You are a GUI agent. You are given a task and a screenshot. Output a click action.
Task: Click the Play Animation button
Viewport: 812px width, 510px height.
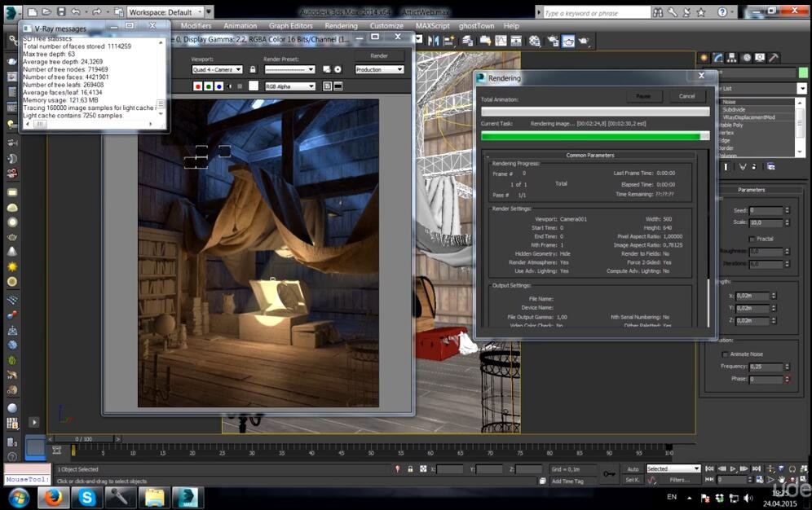(x=733, y=468)
